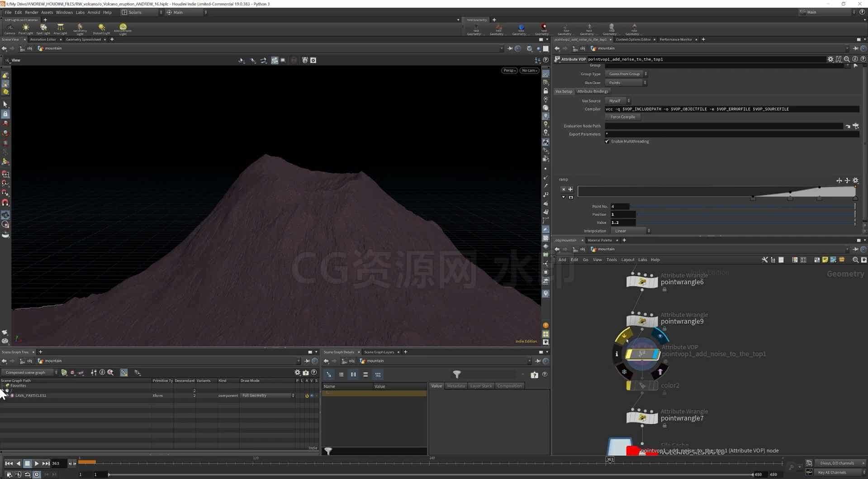Create a Spot Light from the shelf
The width and height of the screenshot is (868, 479).
[x=43, y=29]
